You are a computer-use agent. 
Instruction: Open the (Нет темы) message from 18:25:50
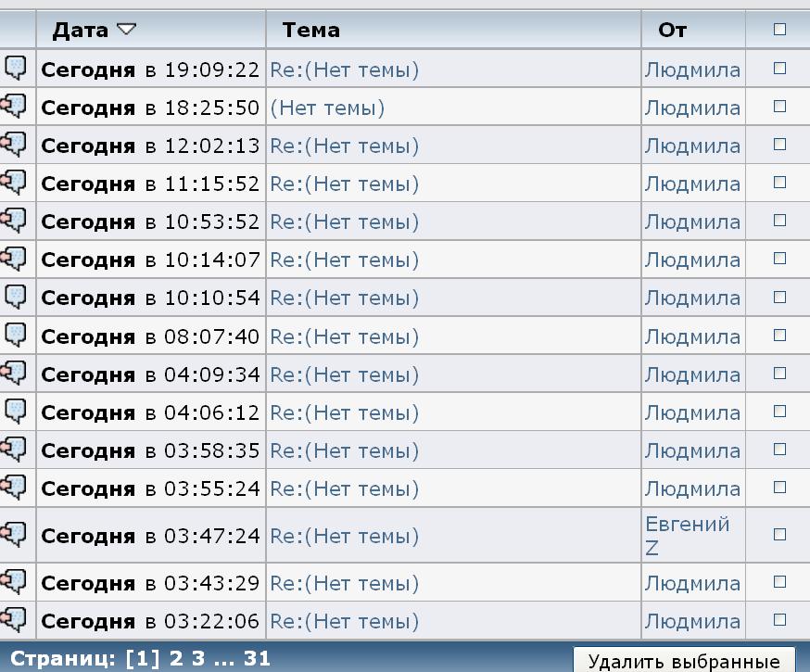327,108
